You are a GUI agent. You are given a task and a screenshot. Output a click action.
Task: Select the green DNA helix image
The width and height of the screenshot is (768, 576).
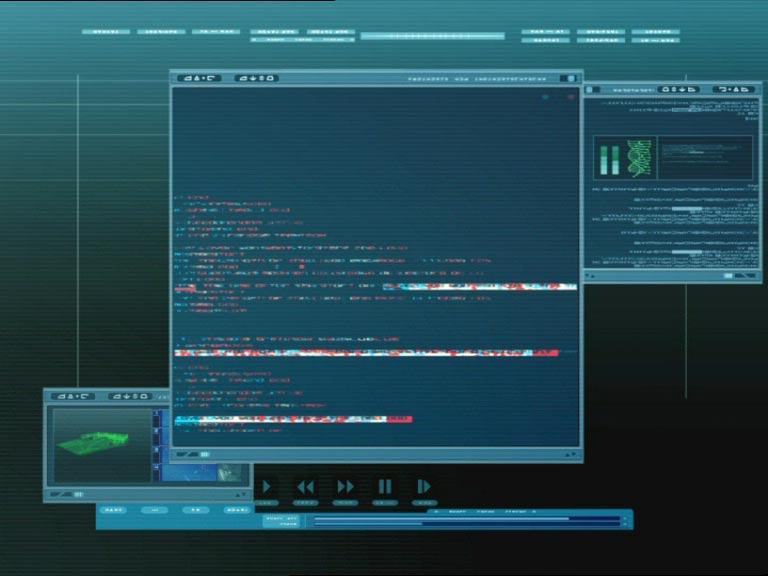[640, 157]
